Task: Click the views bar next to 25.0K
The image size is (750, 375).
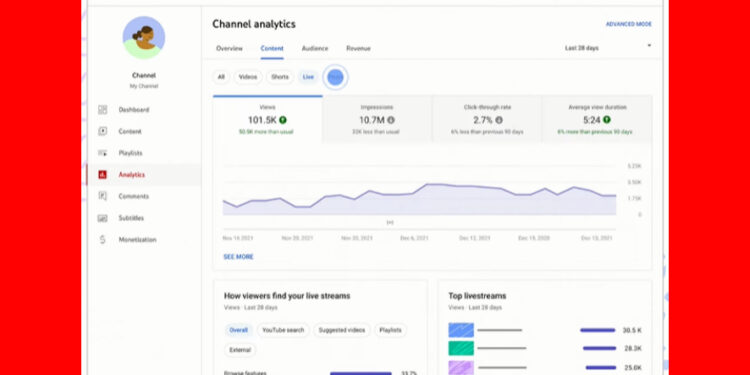Action: 601,367
